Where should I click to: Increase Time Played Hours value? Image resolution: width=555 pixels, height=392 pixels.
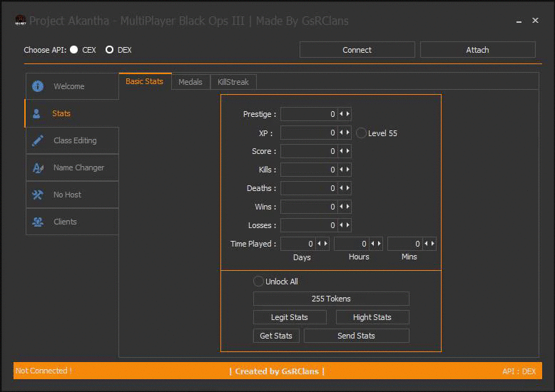(x=380, y=244)
